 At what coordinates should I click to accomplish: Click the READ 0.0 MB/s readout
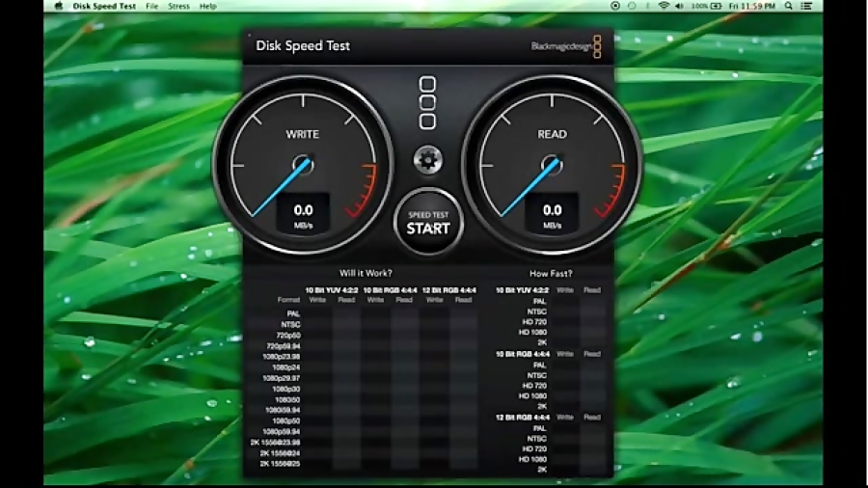tap(552, 214)
